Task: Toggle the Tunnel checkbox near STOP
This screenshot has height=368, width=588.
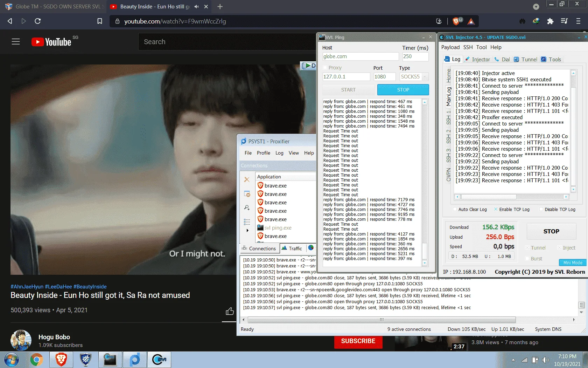Action: [527, 248]
